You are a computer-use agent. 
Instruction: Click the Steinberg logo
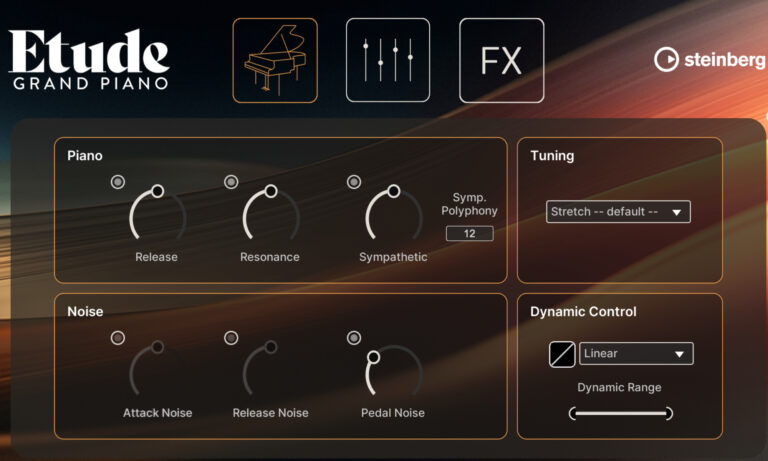pyautogui.click(x=710, y=60)
